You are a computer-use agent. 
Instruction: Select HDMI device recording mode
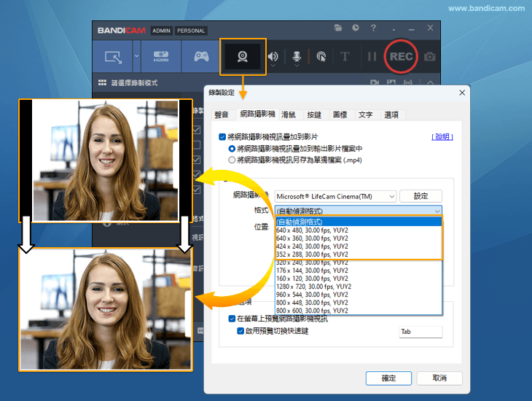pos(161,57)
